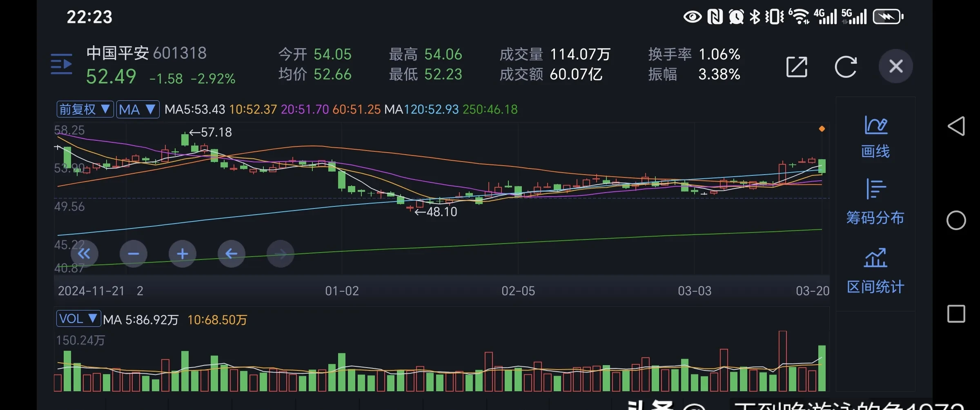
Task: Tap the alarm clock status icon
Action: [736, 17]
